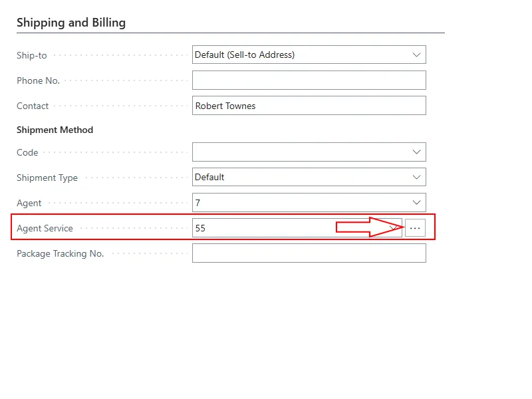The image size is (532, 399).
Task: Open the Shipment Type dropdown chevron
Action: (416, 177)
